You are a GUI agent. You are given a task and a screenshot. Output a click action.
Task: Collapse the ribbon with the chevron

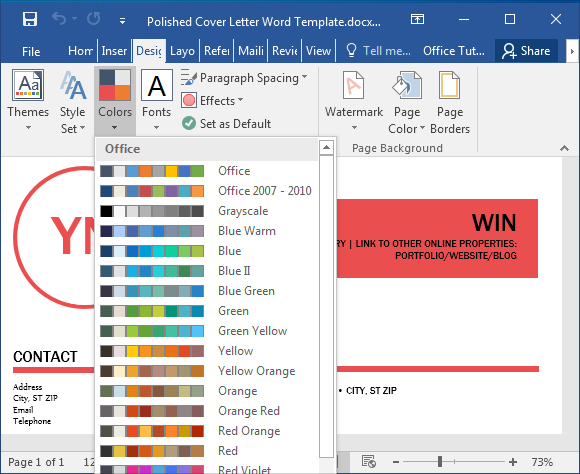click(x=564, y=148)
